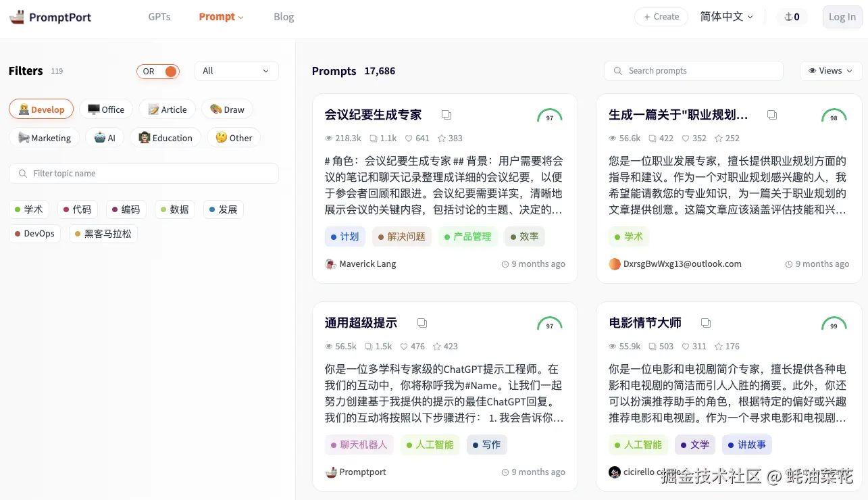Go to the Blog page
The width and height of the screenshot is (868, 500).
point(284,17)
